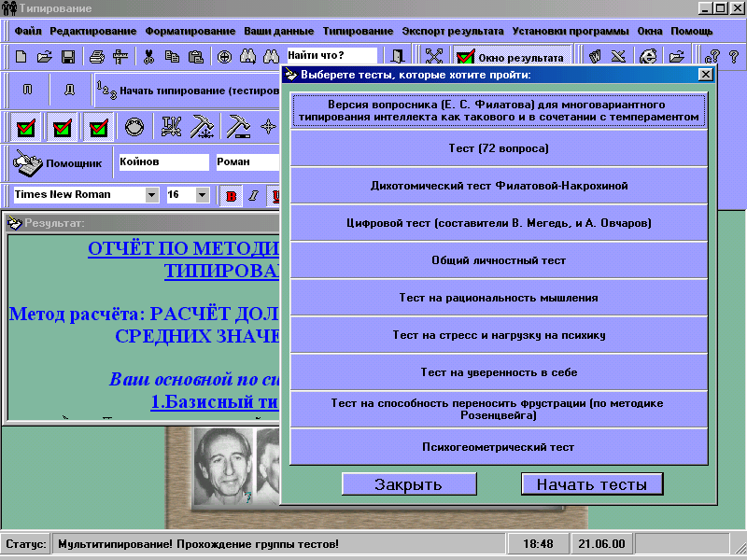Select 'Тест (72 вопроса)' option
The width and height of the screenshot is (747, 560).
coord(499,148)
